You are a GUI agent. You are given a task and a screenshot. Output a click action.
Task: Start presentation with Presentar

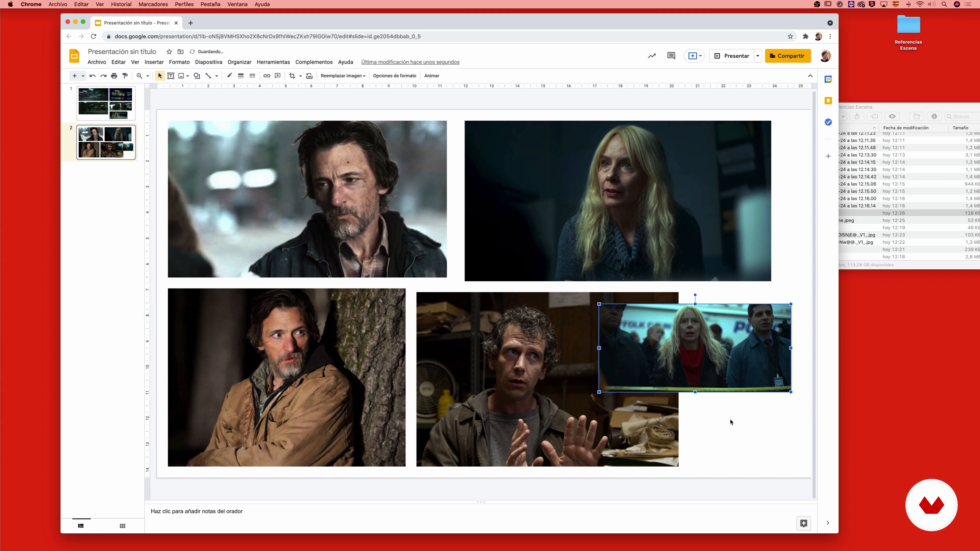(x=732, y=56)
